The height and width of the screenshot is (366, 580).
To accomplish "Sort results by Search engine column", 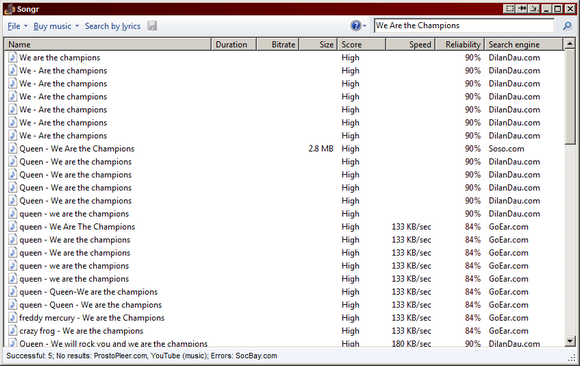I will (x=524, y=44).
